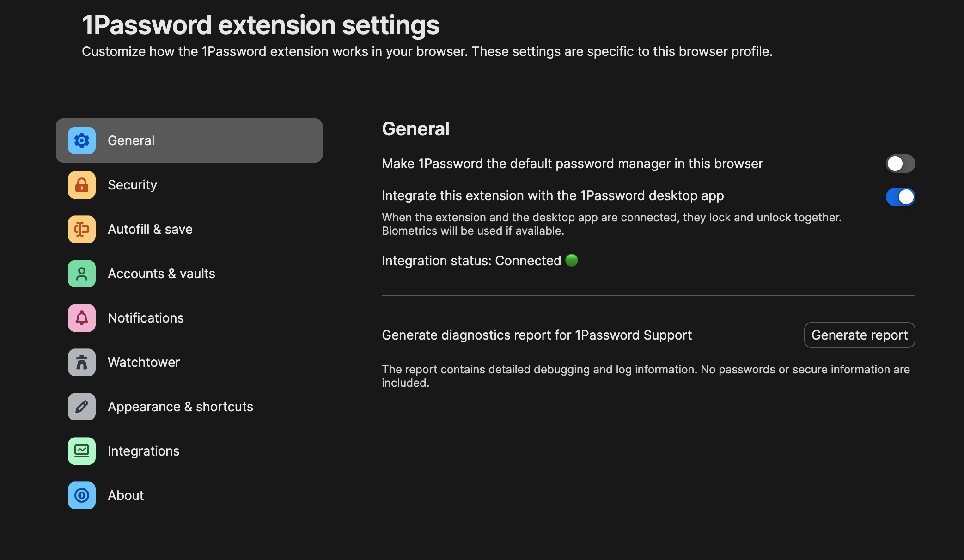The width and height of the screenshot is (964, 560).
Task: Open Appearance & shortcuts settings
Action: click(x=180, y=407)
